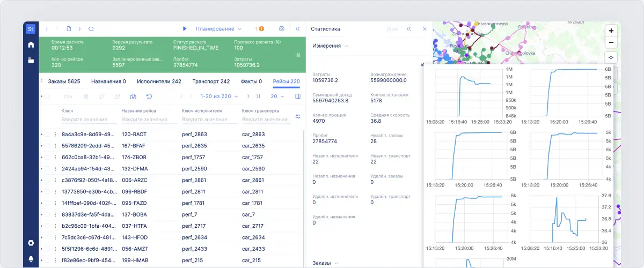Open the 1-20 из 220 page range dropdown
Image resolution: width=644 pixels, height=268 pixels.
pos(219,96)
